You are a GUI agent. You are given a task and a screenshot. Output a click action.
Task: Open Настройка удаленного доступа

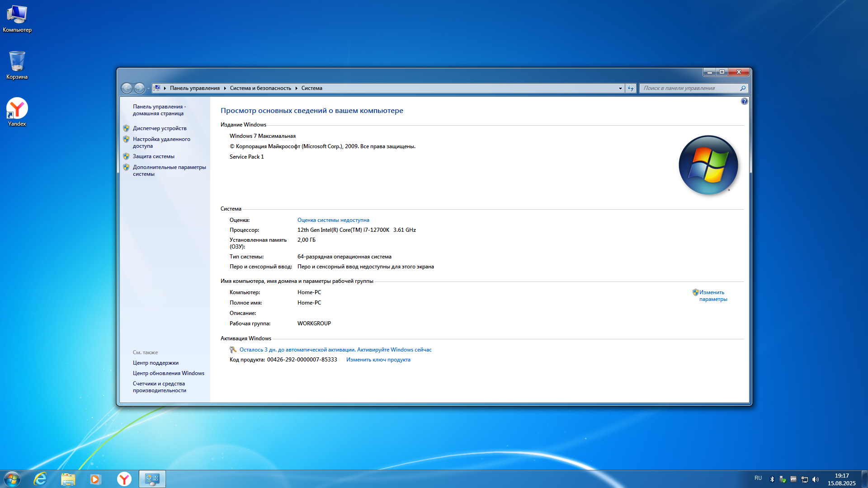pyautogui.click(x=161, y=142)
